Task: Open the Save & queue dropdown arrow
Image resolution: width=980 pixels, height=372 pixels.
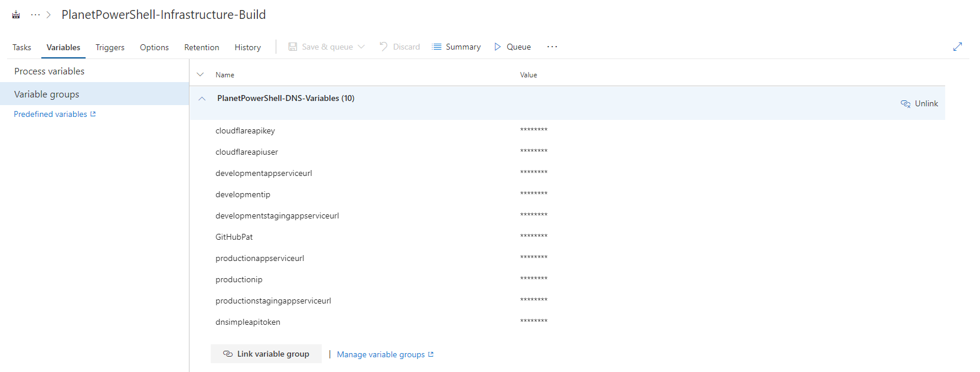Action: 361,47
